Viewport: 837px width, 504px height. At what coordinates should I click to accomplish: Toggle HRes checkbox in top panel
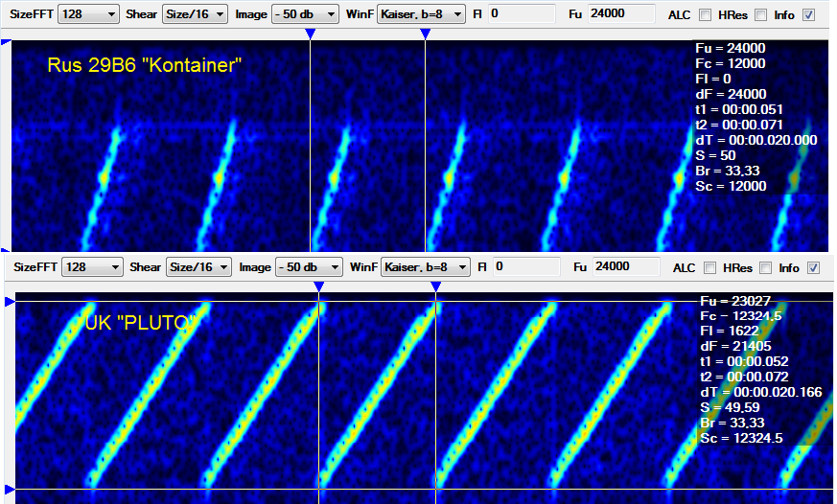760,15
